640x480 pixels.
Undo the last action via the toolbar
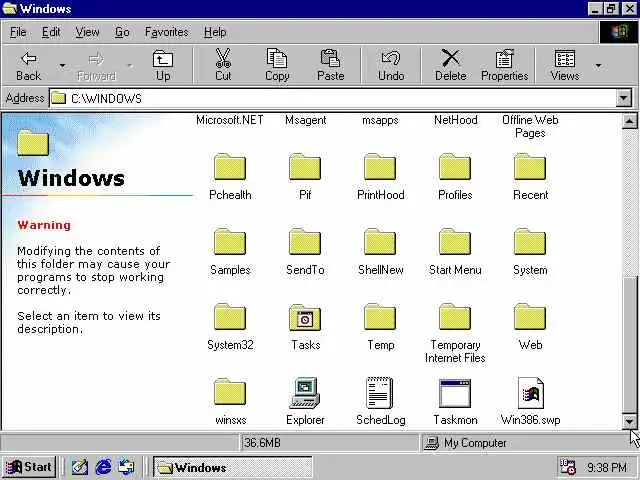[x=391, y=65]
